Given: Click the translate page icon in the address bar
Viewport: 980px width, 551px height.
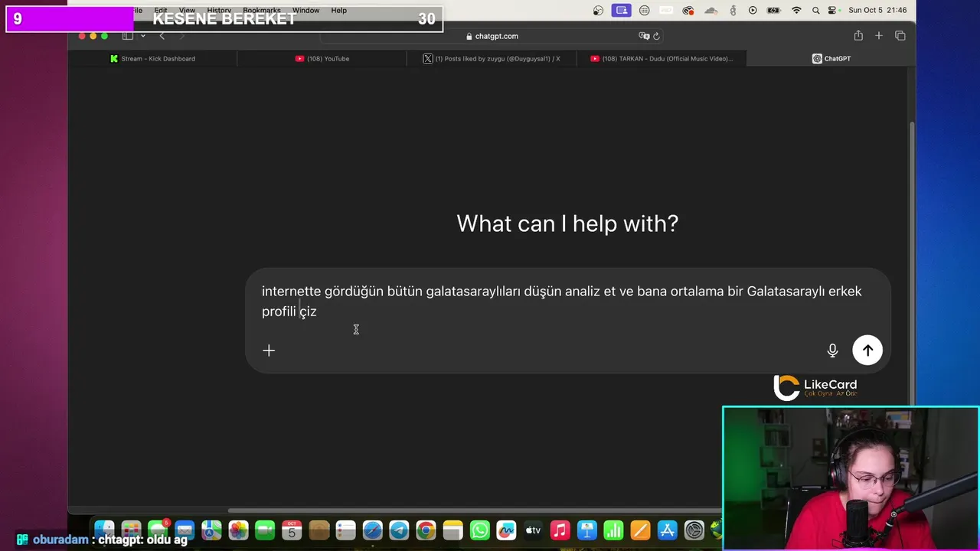Looking at the screenshot, I should pyautogui.click(x=644, y=36).
